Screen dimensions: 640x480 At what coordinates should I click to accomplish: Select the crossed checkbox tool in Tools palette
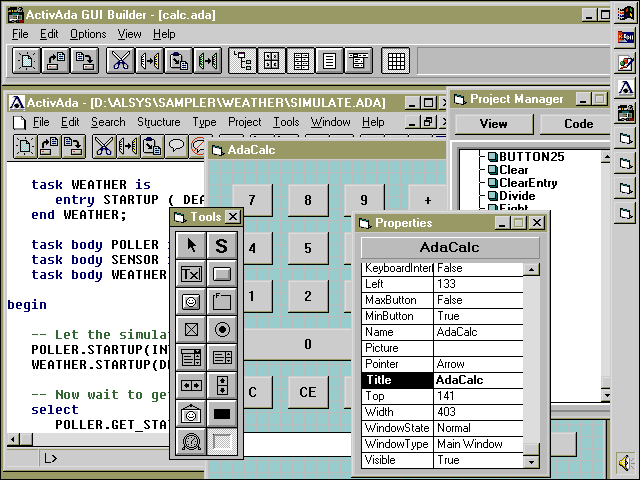[191, 329]
